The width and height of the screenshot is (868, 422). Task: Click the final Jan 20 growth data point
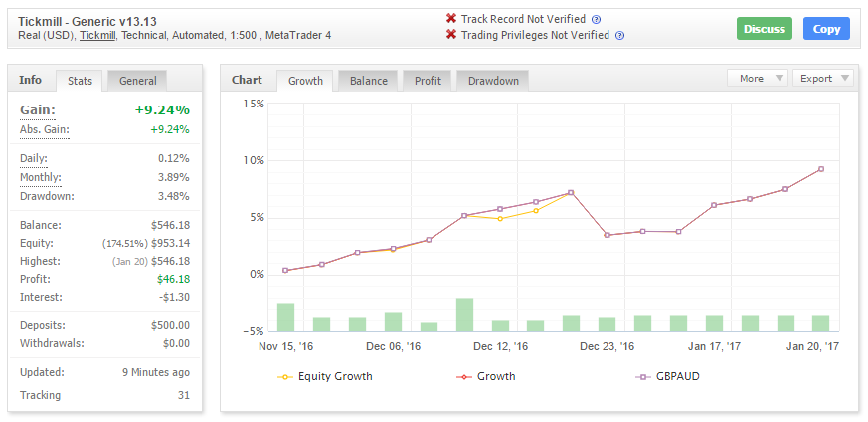tap(821, 169)
